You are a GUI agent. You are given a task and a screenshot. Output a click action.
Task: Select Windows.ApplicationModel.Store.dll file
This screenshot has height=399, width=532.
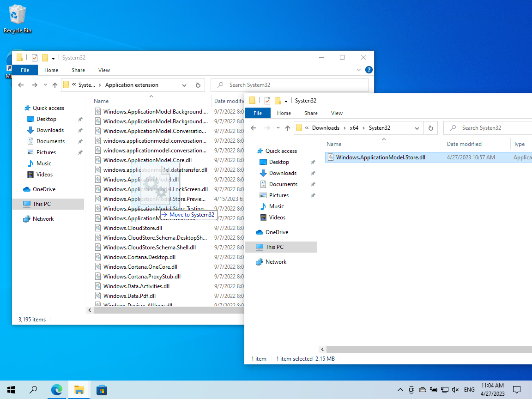point(429,157)
